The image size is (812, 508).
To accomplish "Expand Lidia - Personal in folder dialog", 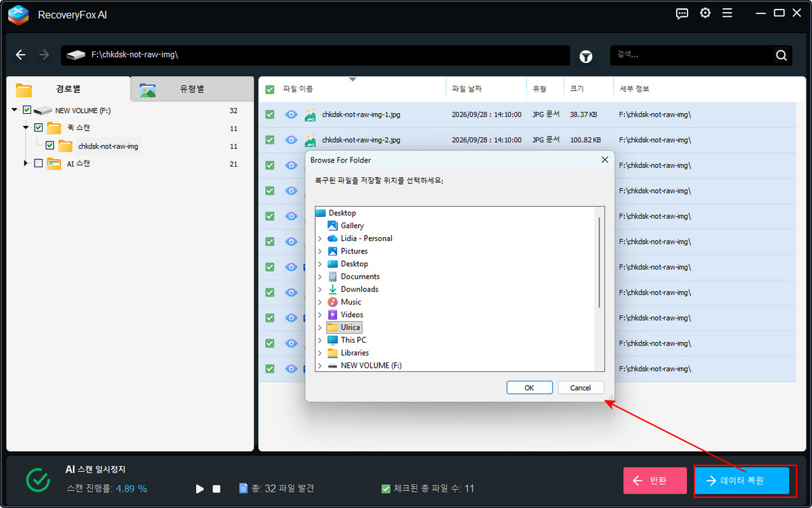I will coord(319,238).
